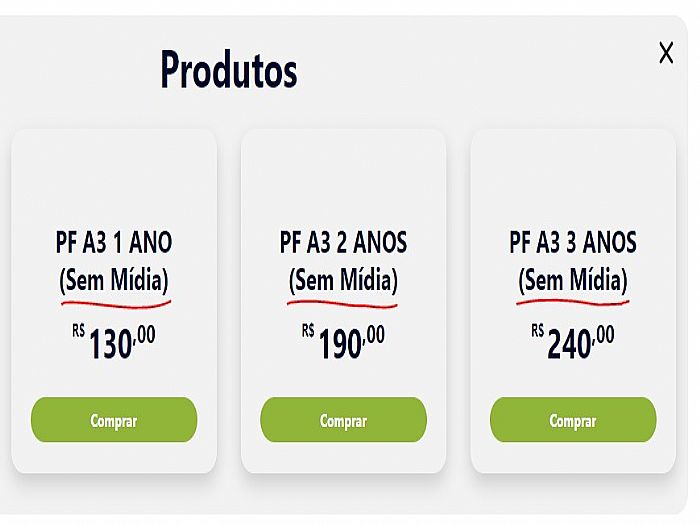Click the R$ symbol beside 190
Viewport: 700px width, 525px height.
coord(308,331)
